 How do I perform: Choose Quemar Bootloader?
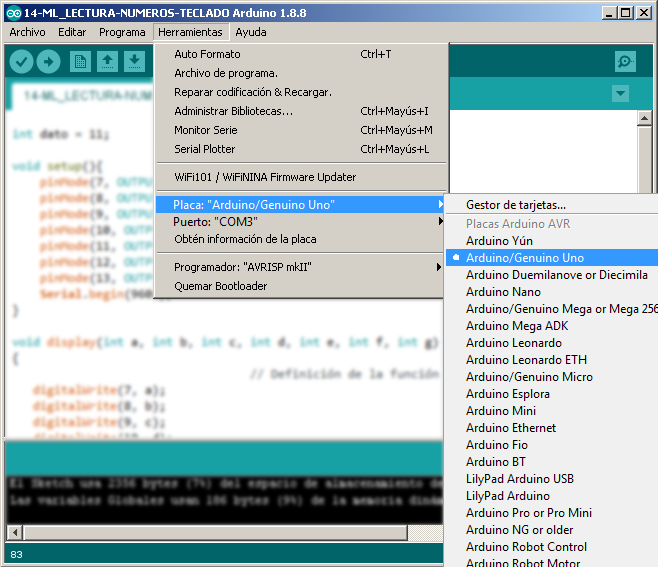click(300, 286)
